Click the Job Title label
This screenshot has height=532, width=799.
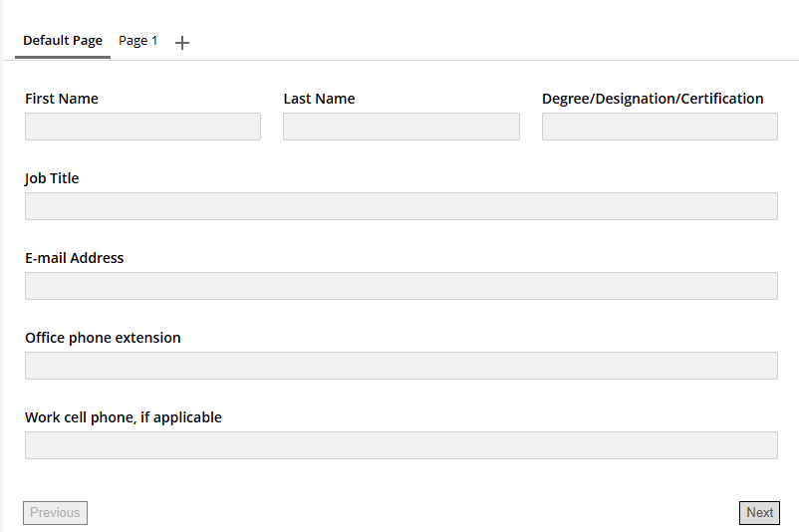tap(52, 178)
